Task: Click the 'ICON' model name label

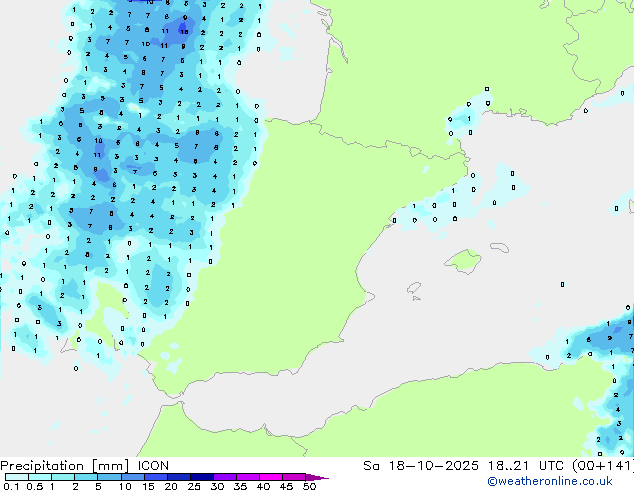Action: (153, 466)
